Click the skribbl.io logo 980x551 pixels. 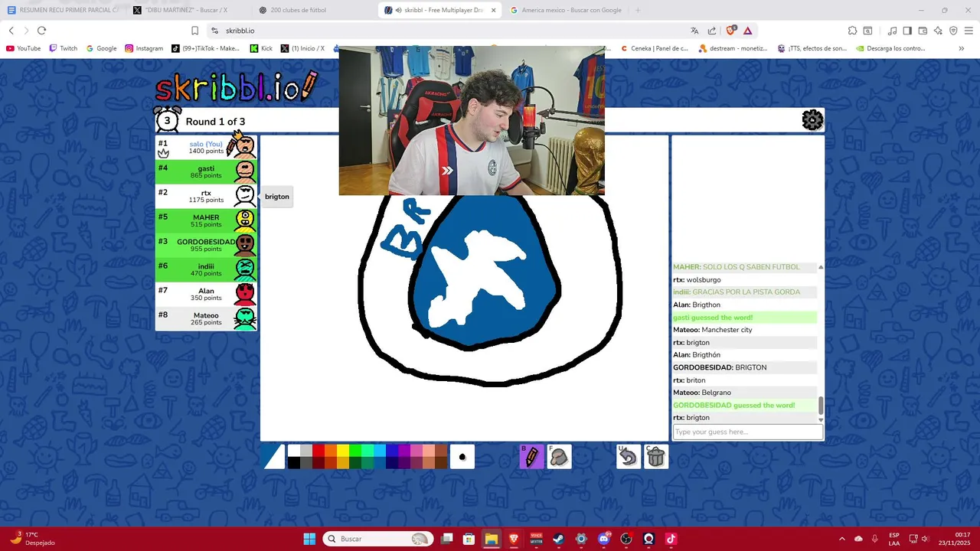pos(236,87)
